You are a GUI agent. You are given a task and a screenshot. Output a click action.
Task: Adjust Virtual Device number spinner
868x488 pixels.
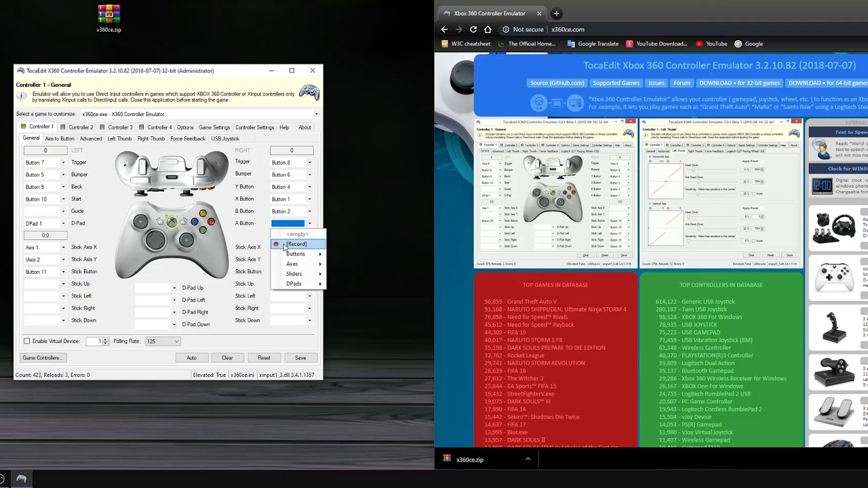[105, 342]
